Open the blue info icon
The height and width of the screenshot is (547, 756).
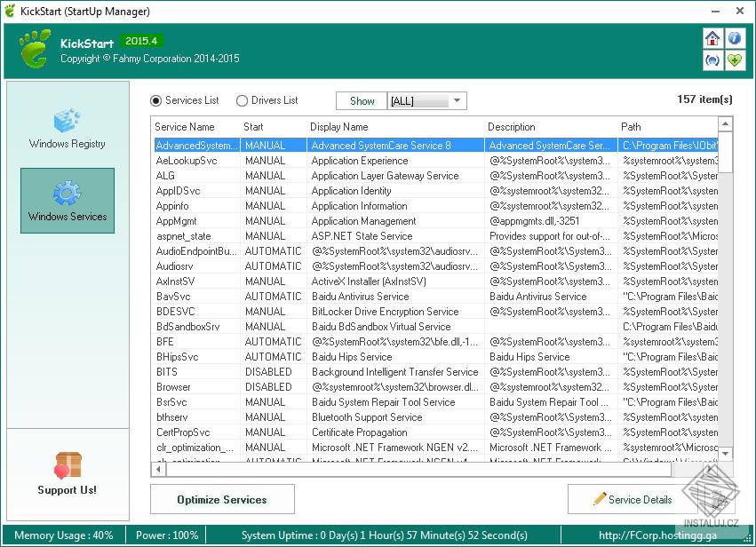735,38
